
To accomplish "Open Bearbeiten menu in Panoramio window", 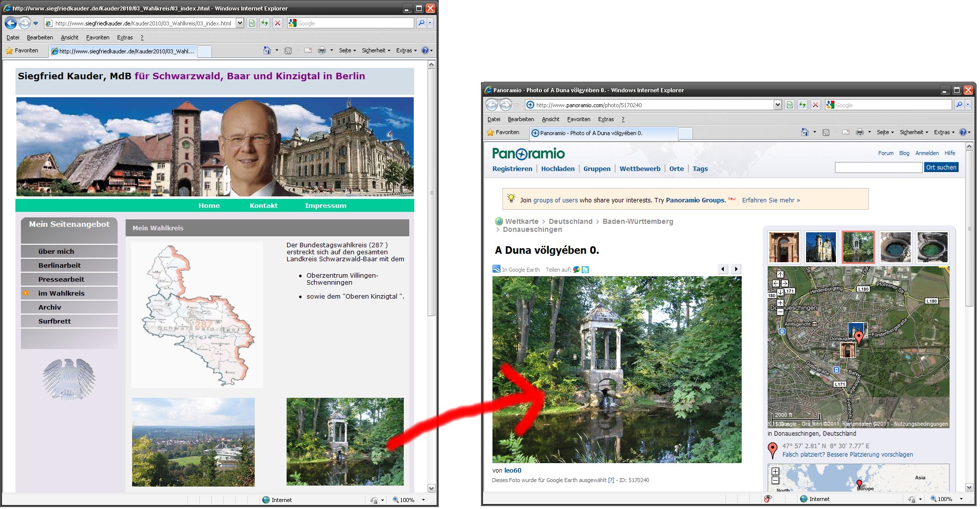I will [521, 119].
